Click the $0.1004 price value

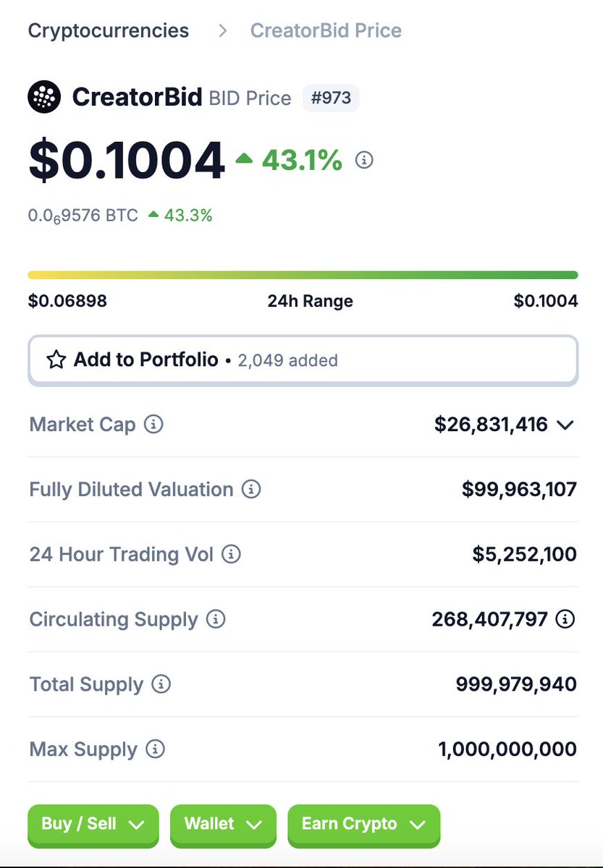[127, 161]
